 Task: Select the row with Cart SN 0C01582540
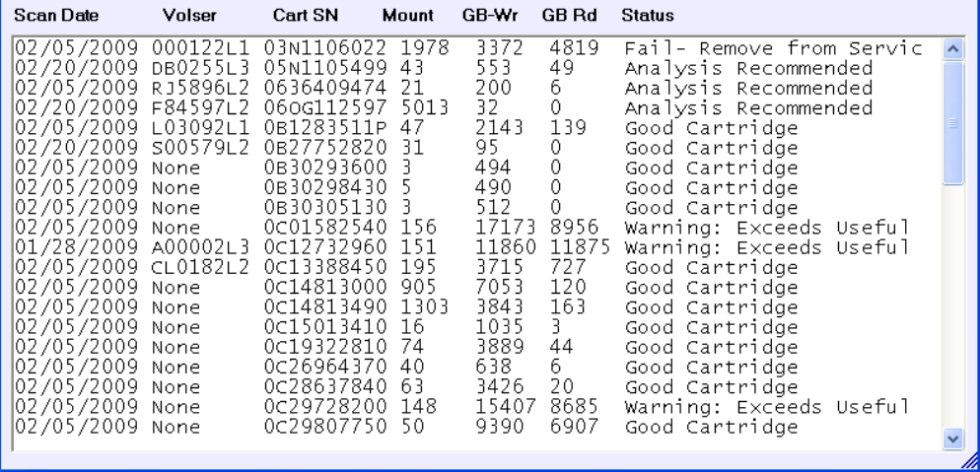[477, 228]
